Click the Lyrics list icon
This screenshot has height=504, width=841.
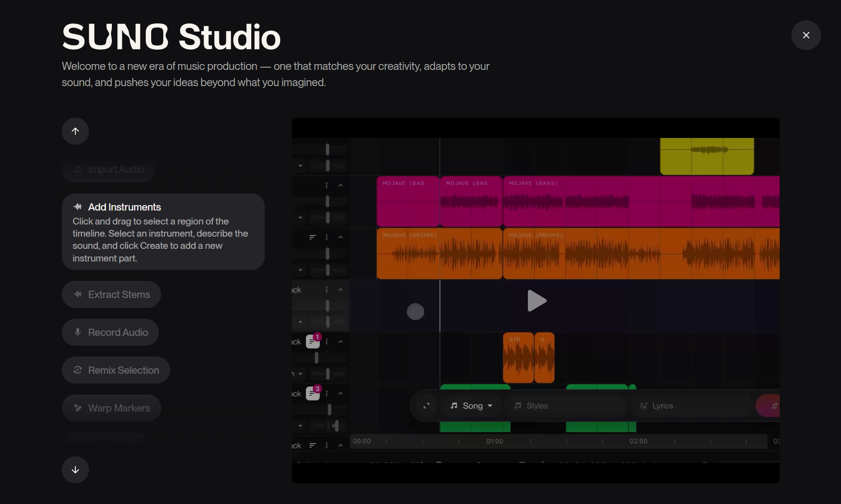click(x=644, y=405)
